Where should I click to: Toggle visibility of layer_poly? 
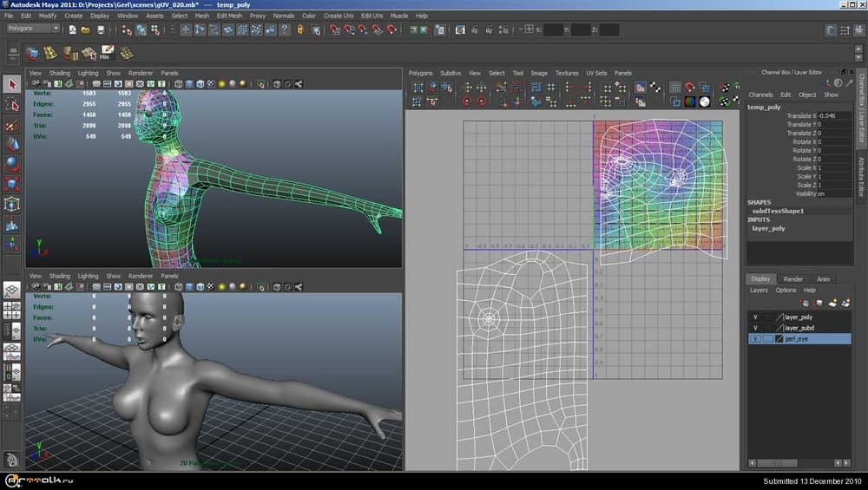[x=755, y=317]
